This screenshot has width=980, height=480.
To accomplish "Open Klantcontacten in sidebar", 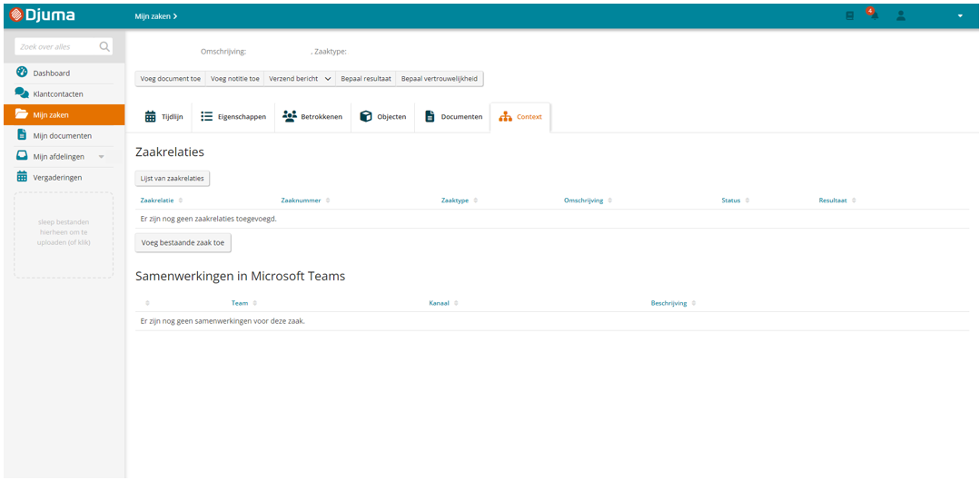I will coord(64,93).
